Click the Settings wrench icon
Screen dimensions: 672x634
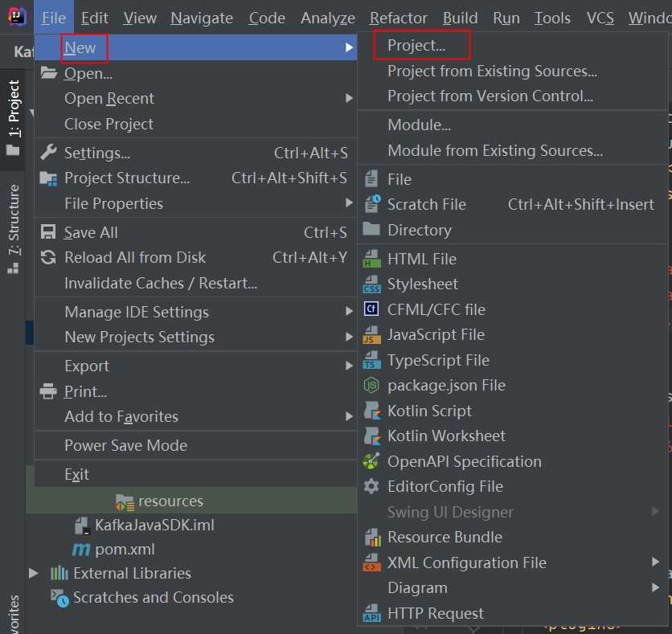point(48,152)
